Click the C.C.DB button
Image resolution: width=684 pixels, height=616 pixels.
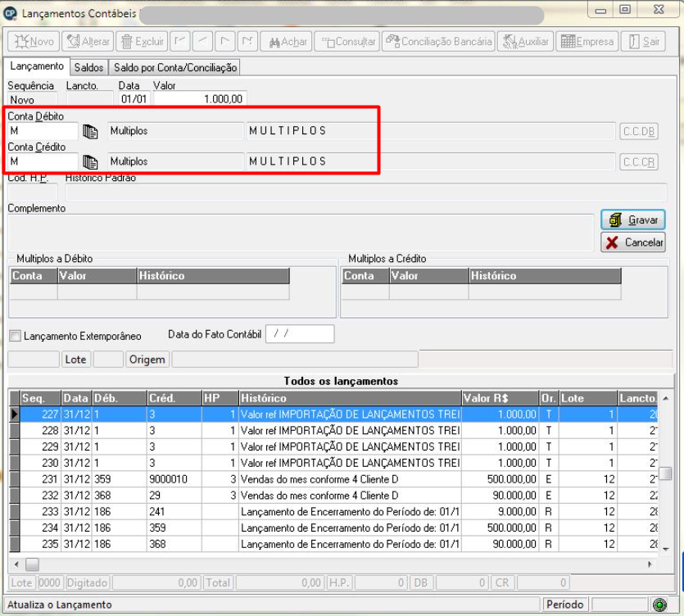pos(639,131)
